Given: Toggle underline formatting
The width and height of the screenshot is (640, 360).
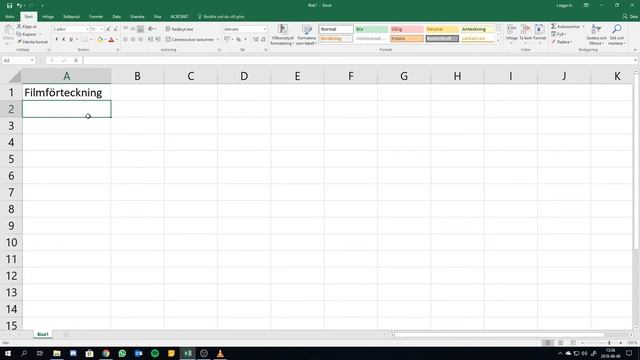Looking at the screenshot, I should click(x=71, y=40).
